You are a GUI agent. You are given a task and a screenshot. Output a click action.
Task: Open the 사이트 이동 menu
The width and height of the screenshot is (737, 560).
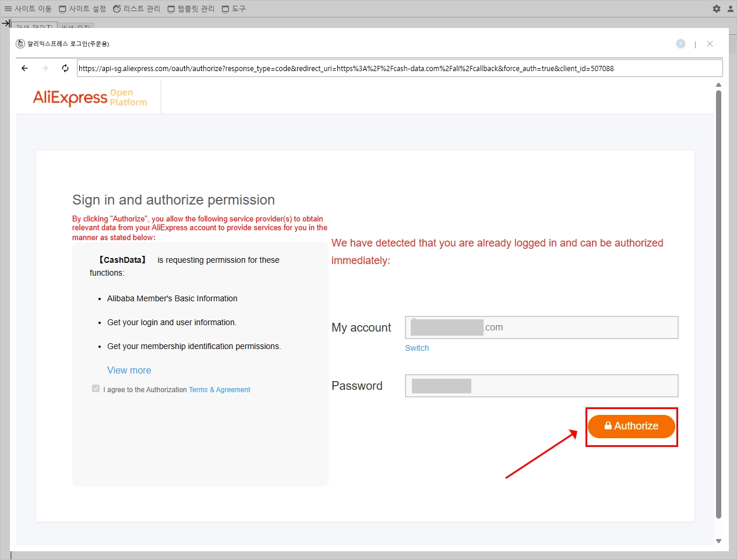click(28, 9)
